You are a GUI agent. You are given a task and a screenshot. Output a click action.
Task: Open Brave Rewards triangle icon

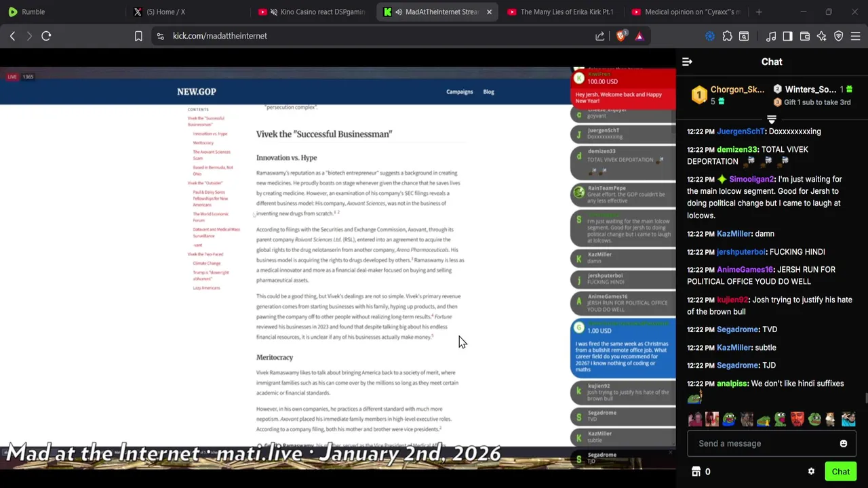pos(639,36)
